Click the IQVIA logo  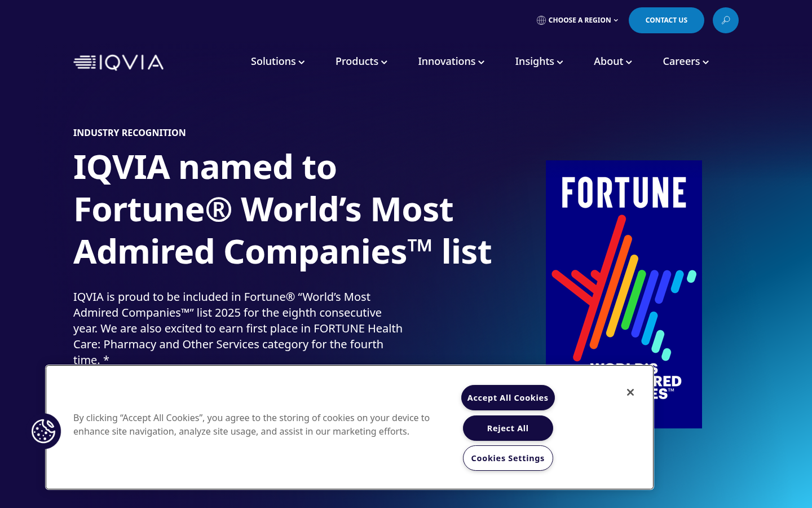[x=118, y=62]
